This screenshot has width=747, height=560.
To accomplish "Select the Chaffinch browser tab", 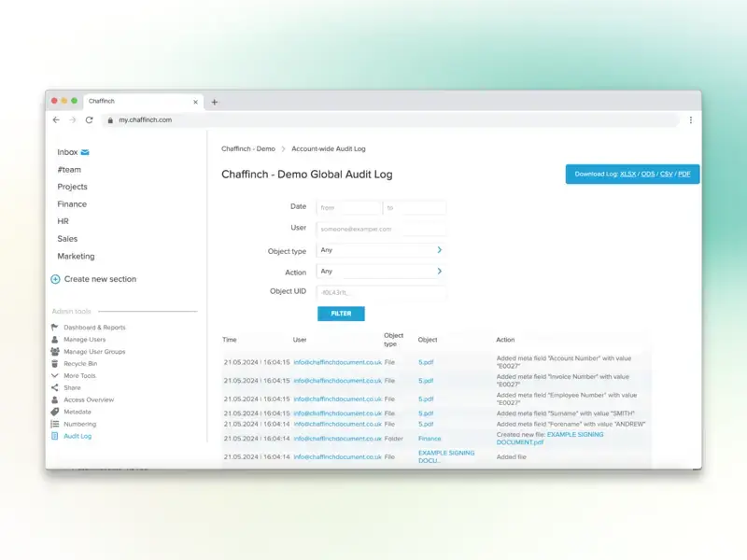I will (x=143, y=102).
